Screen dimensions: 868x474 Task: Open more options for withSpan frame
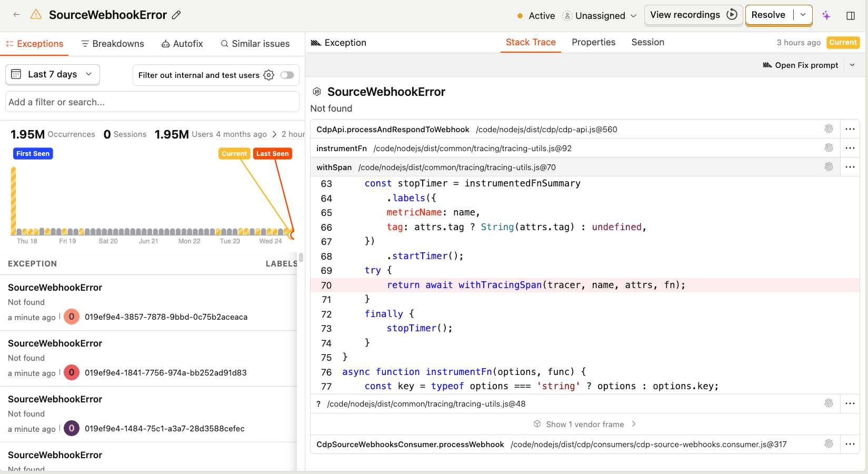[x=850, y=167]
